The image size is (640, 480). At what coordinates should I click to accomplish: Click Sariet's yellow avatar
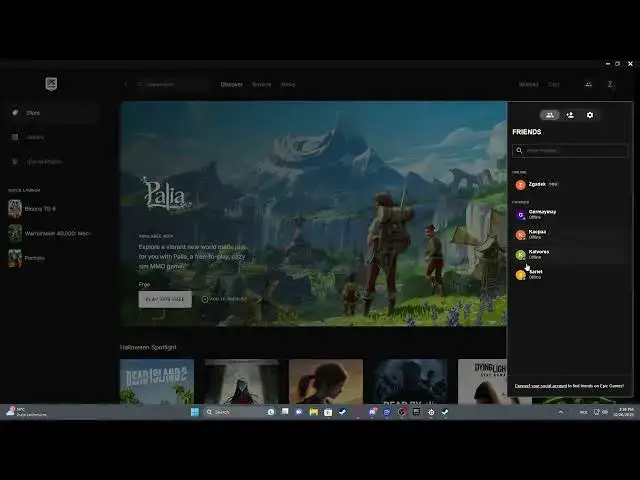tap(520, 275)
